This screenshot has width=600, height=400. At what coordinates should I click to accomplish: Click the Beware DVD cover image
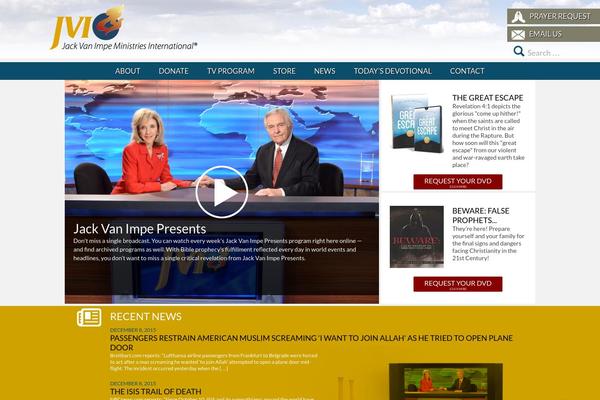(x=417, y=237)
